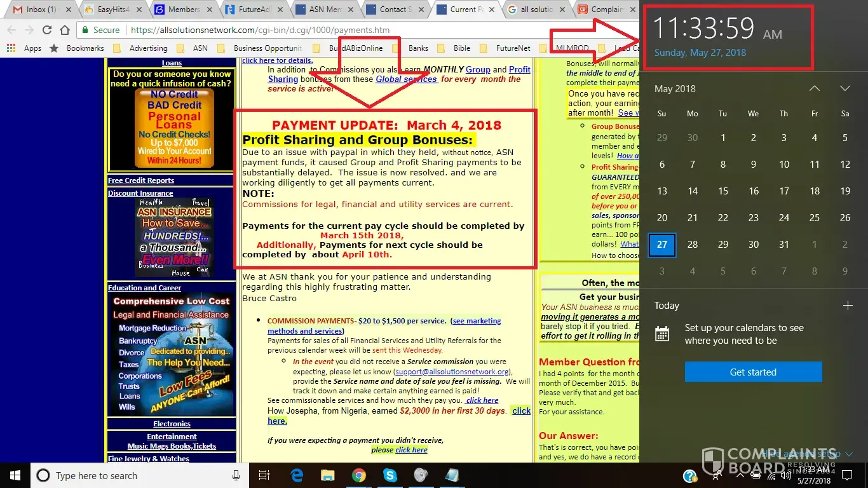Viewport: 868px width, 488px height.
Task: Open commissionable services 'click here' link
Action: coord(482,400)
